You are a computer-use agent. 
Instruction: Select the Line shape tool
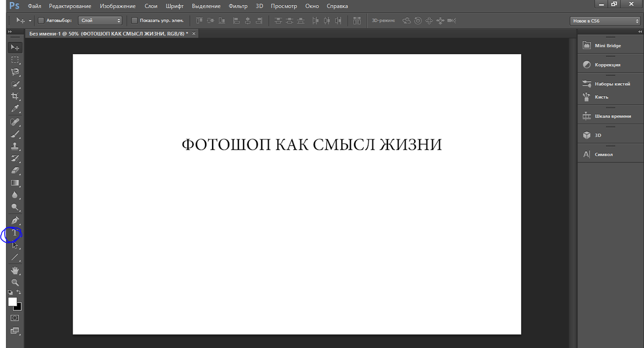click(x=15, y=257)
